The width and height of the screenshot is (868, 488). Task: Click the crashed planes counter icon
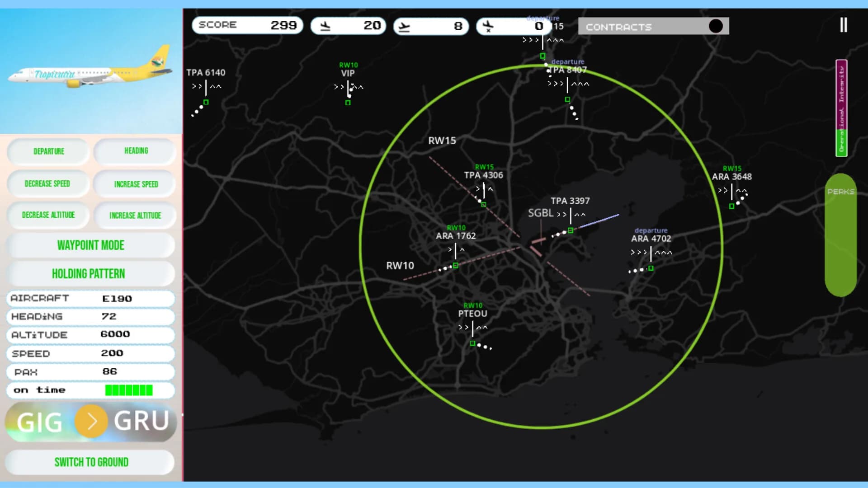pyautogui.click(x=488, y=26)
